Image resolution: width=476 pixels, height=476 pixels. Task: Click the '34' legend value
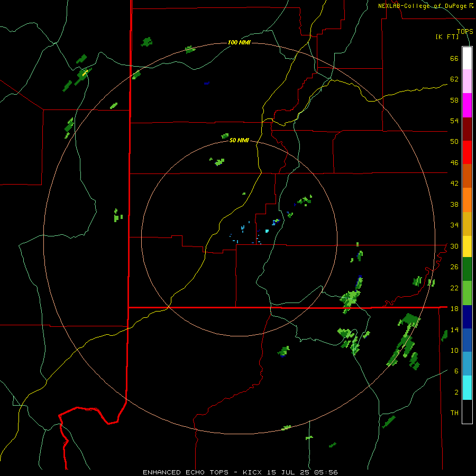(454, 225)
